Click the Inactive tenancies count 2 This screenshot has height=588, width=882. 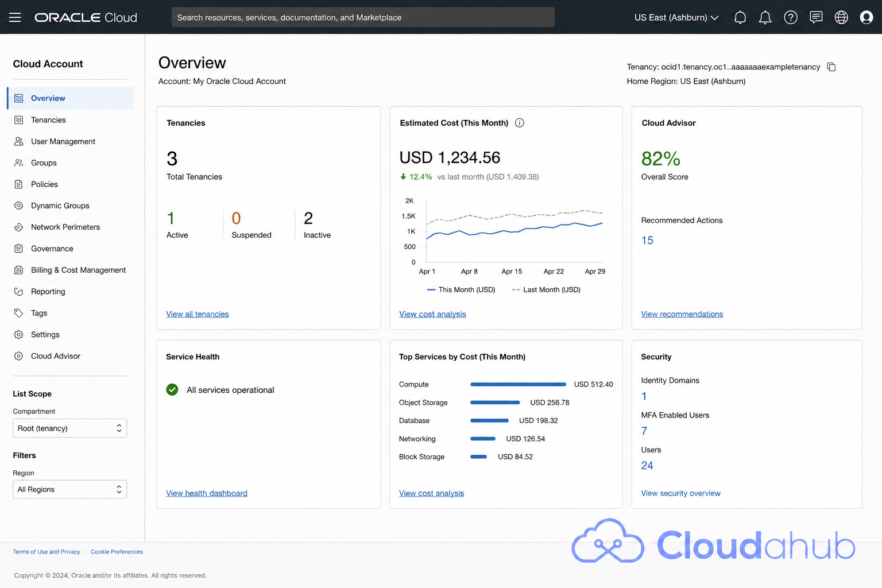[x=308, y=218]
